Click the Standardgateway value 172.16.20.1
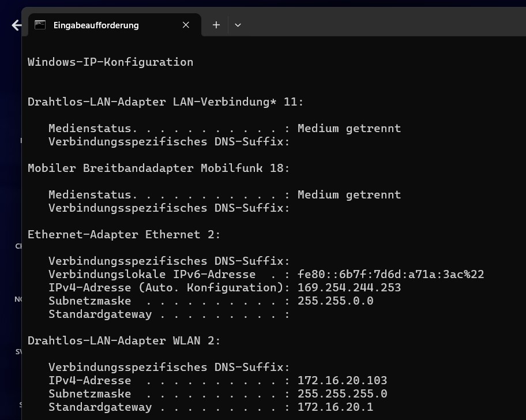Image resolution: width=526 pixels, height=420 pixels. click(x=335, y=407)
